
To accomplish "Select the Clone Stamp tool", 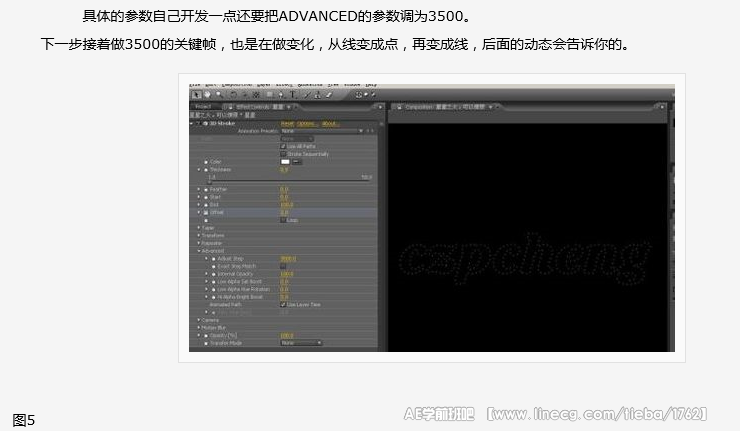I will pos(318,95).
